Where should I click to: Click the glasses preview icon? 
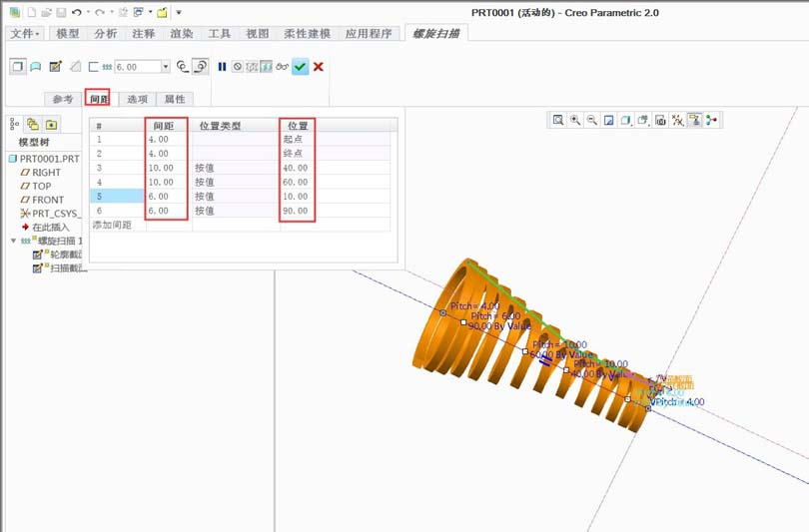pyautogui.click(x=283, y=67)
